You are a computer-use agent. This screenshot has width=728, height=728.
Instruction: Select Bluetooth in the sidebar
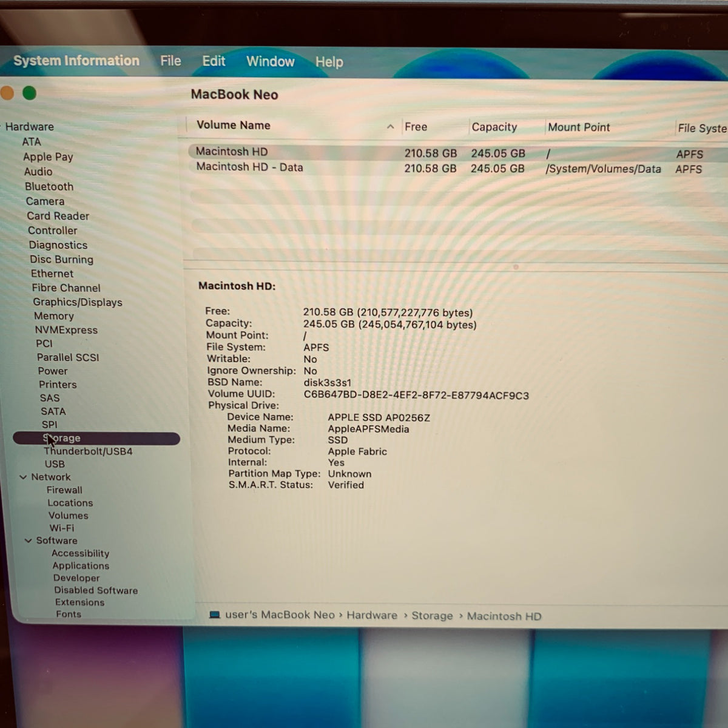[x=49, y=187]
